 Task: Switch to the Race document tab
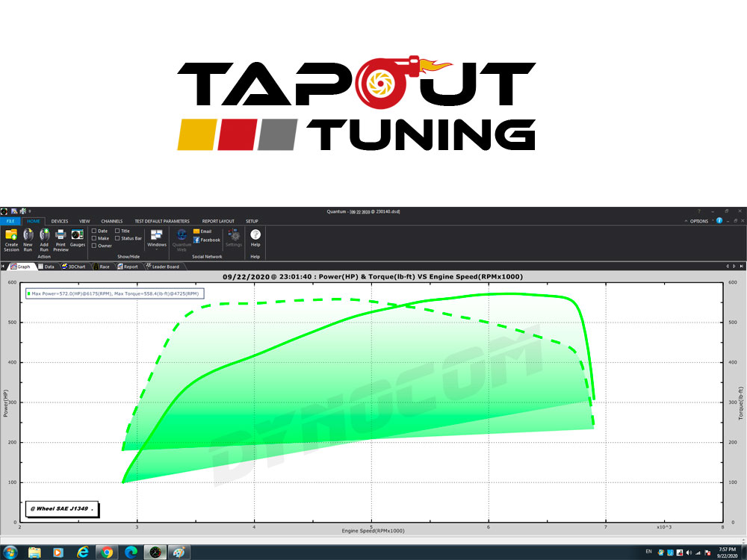click(102, 267)
